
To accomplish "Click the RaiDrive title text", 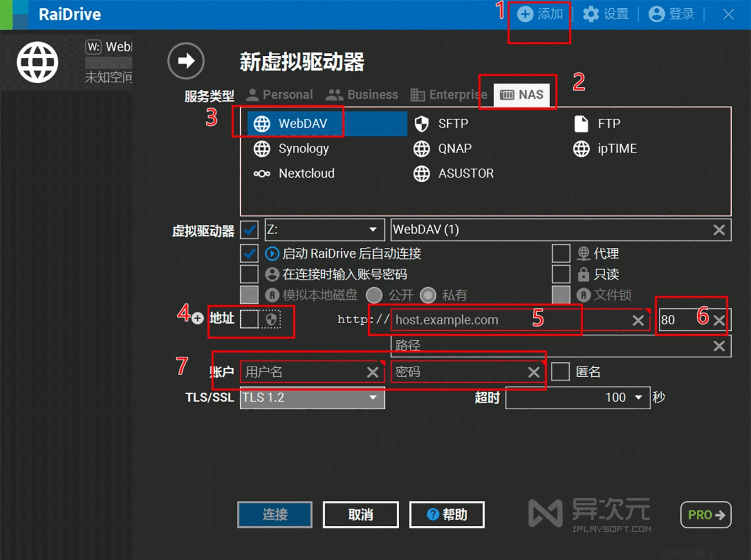I will click(x=70, y=14).
